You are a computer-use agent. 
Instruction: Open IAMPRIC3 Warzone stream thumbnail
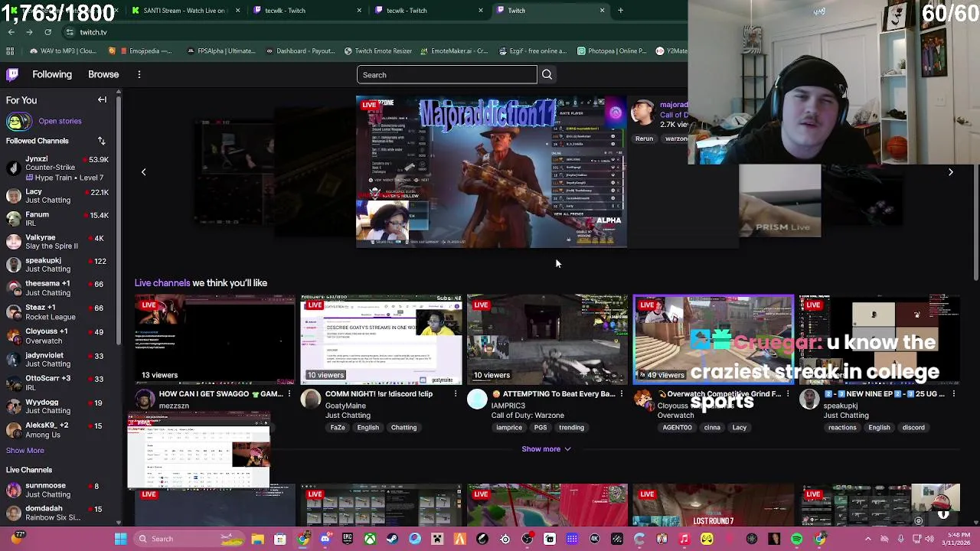pyautogui.click(x=547, y=339)
